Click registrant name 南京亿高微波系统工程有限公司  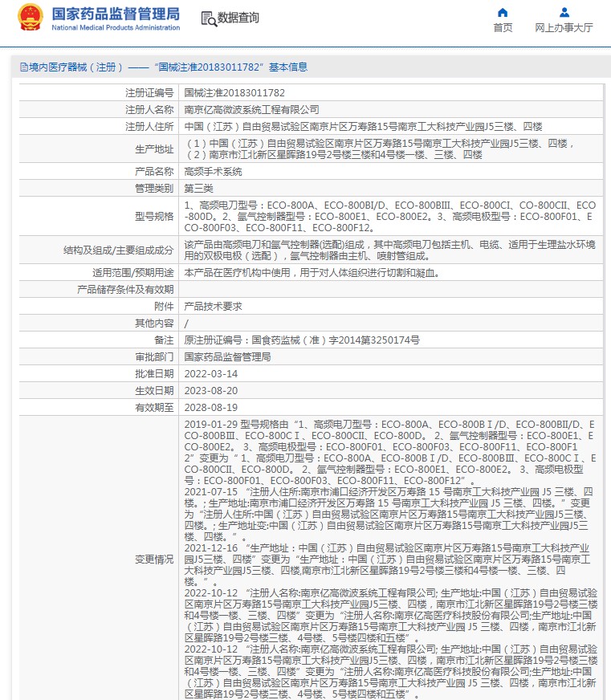click(x=251, y=110)
